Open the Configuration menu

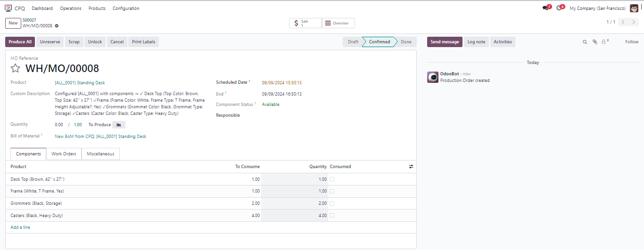click(126, 8)
